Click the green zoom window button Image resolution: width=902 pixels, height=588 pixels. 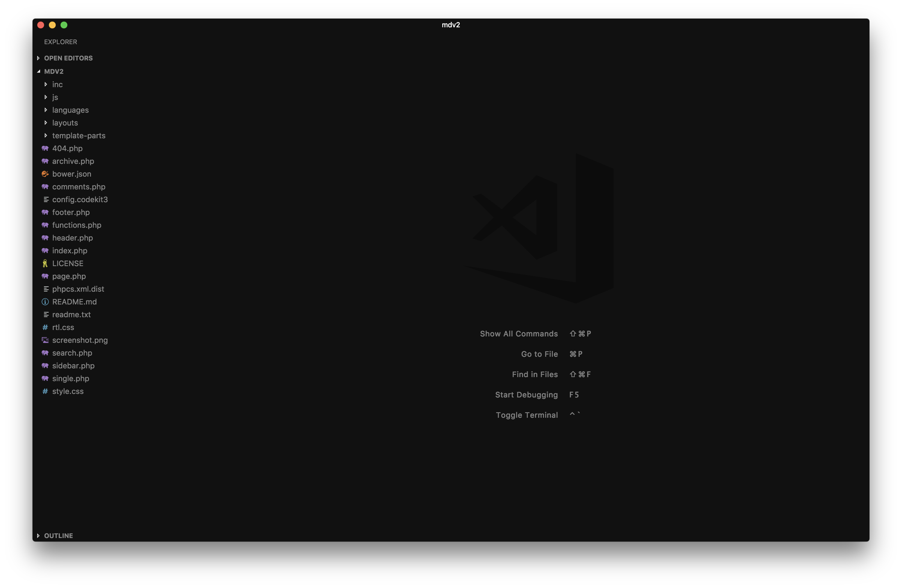click(x=64, y=25)
